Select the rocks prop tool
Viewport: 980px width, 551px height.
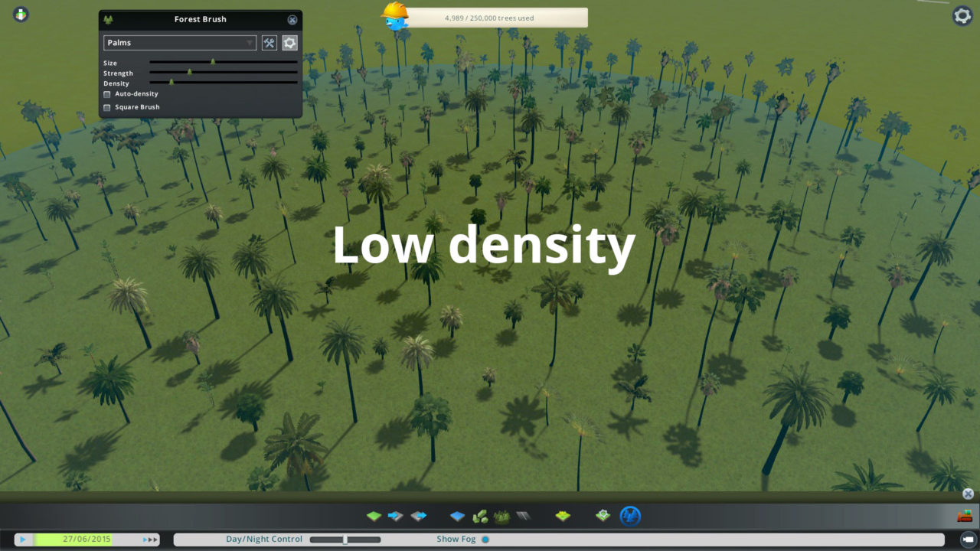pos(479,516)
